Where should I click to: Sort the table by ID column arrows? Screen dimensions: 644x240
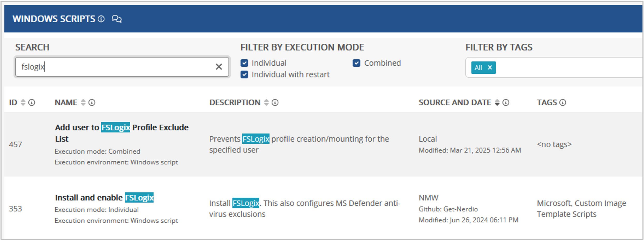(x=23, y=103)
